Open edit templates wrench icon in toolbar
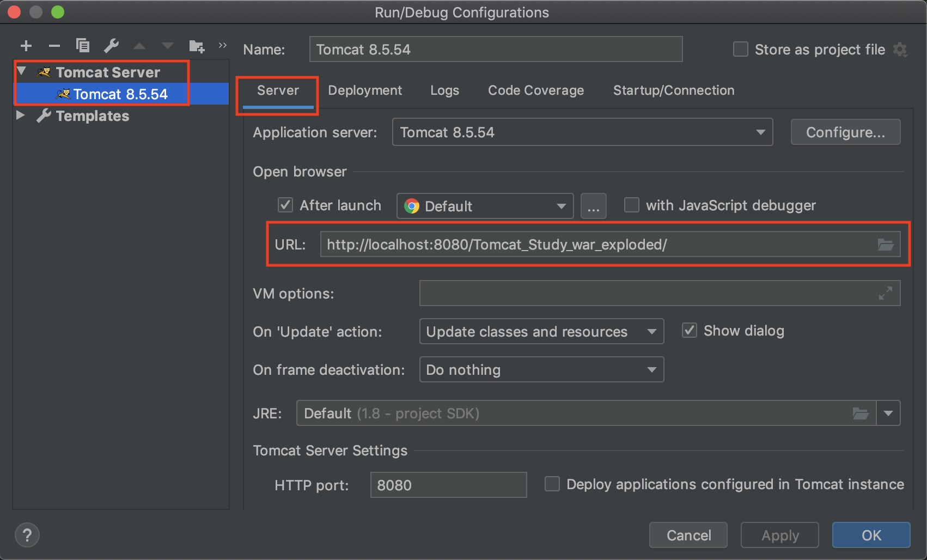Image resolution: width=927 pixels, height=560 pixels. tap(111, 46)
